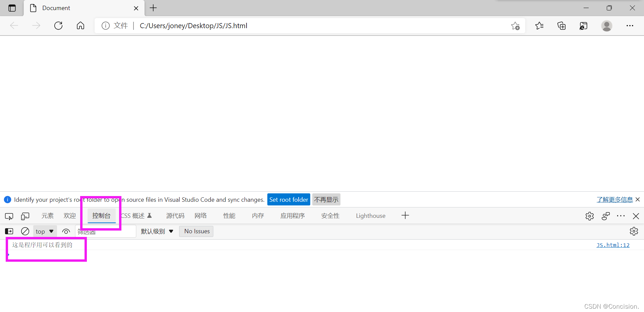Open DevTools settings gear

tap(590, 216)
